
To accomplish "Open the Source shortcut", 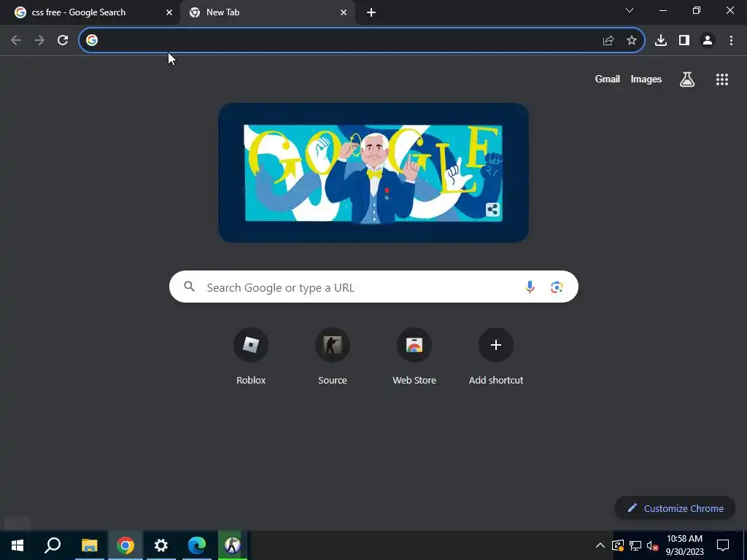I will pos(333,357).
